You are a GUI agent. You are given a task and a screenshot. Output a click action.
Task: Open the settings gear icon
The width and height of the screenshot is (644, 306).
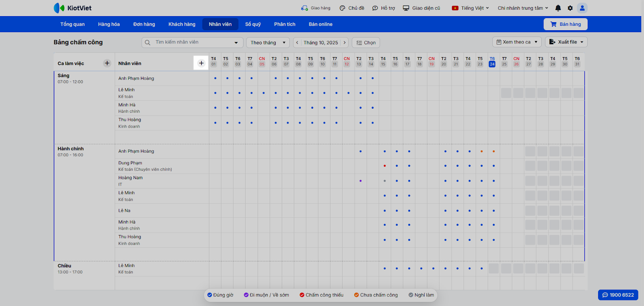click(x=570, y=8)
